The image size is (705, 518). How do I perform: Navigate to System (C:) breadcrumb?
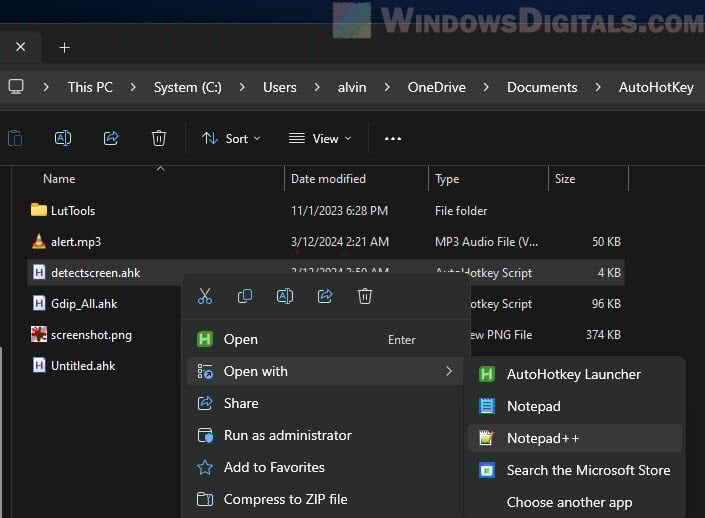tap(187, 87)
